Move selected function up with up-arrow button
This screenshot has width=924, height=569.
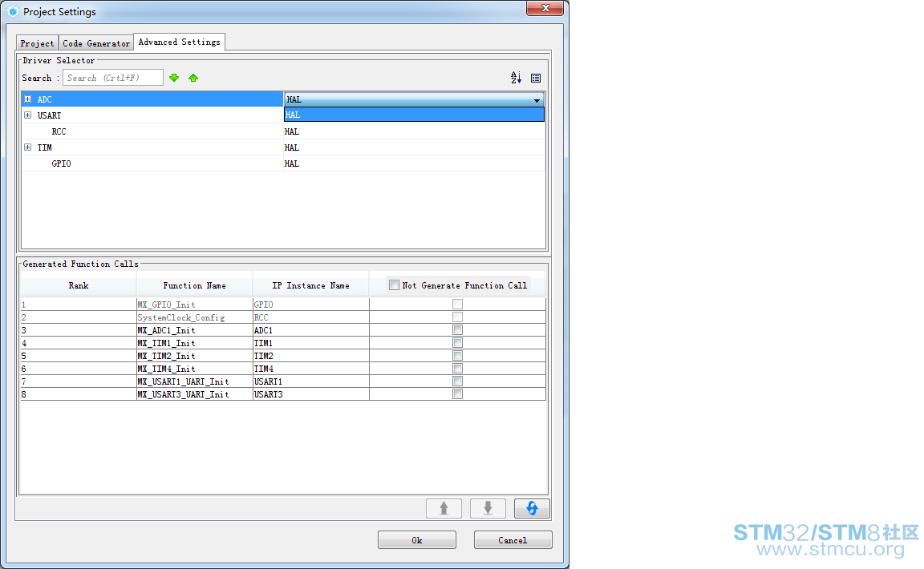(x=444, y=508)
